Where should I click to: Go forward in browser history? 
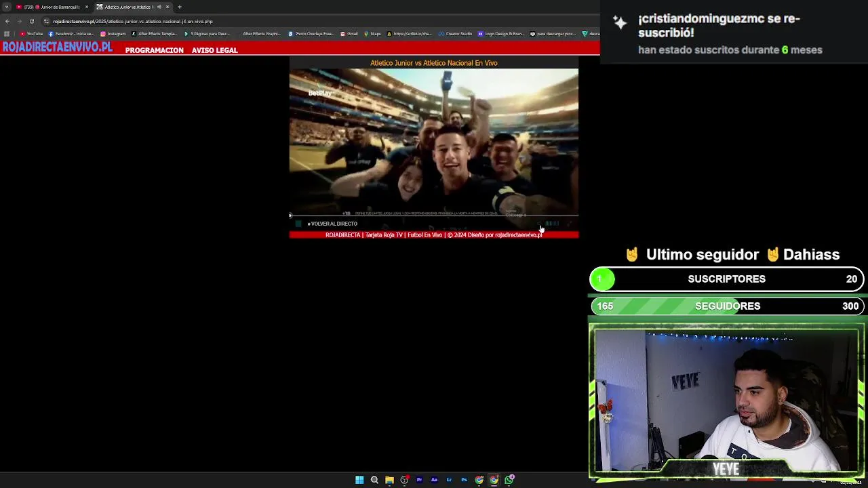(x=20, y=21)
